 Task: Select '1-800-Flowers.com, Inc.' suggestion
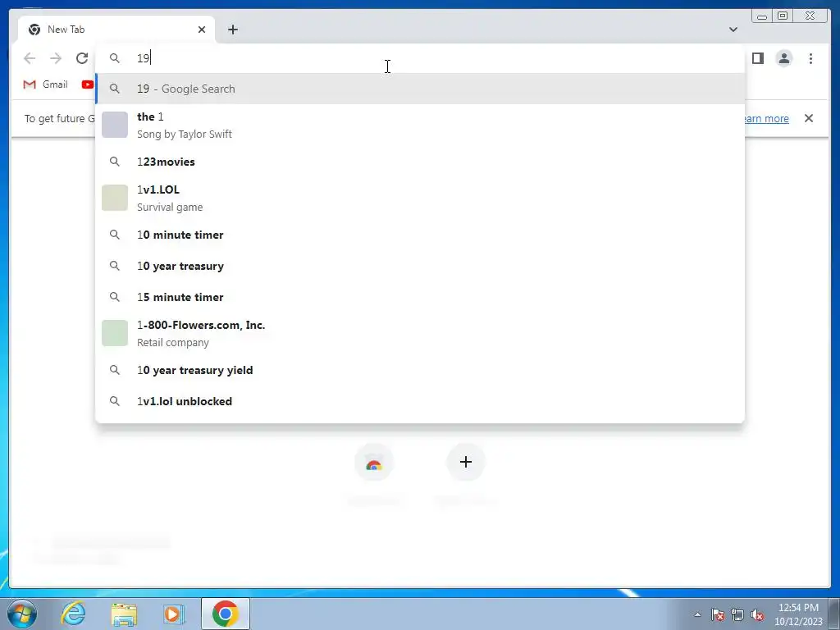[420, 333]
